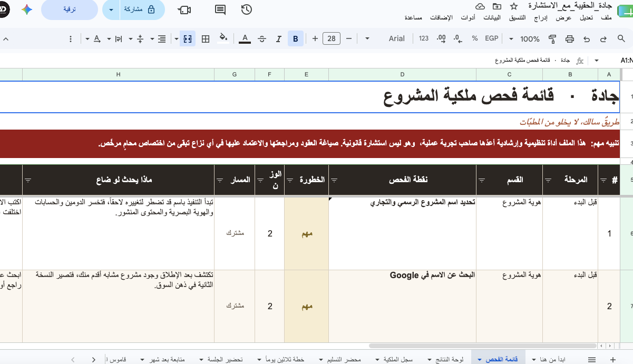Open the Arial font dropdown
Screen dimensions: 633x364
[384, 38]
